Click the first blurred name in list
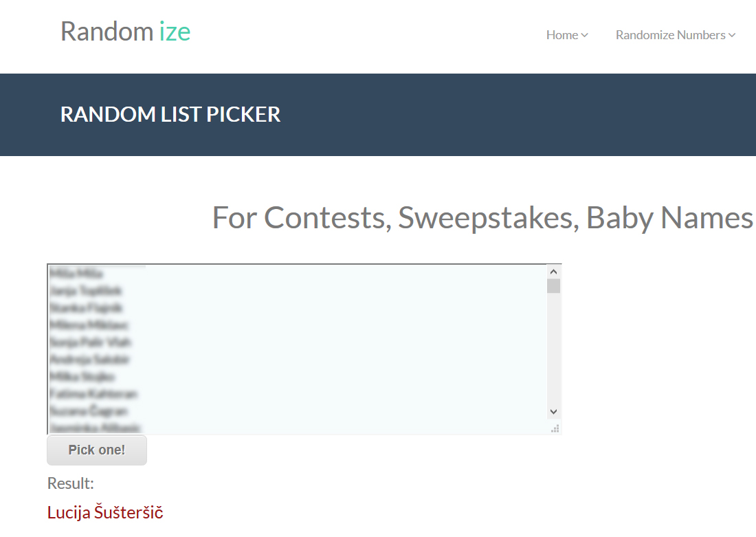Viewport: 756px width, 537px height. (76, 274)
